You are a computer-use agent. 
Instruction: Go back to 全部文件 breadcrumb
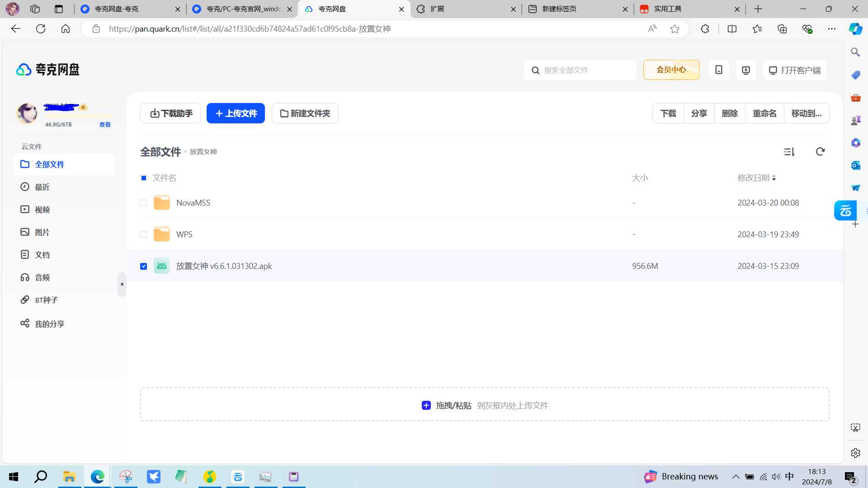click(160, 152)
